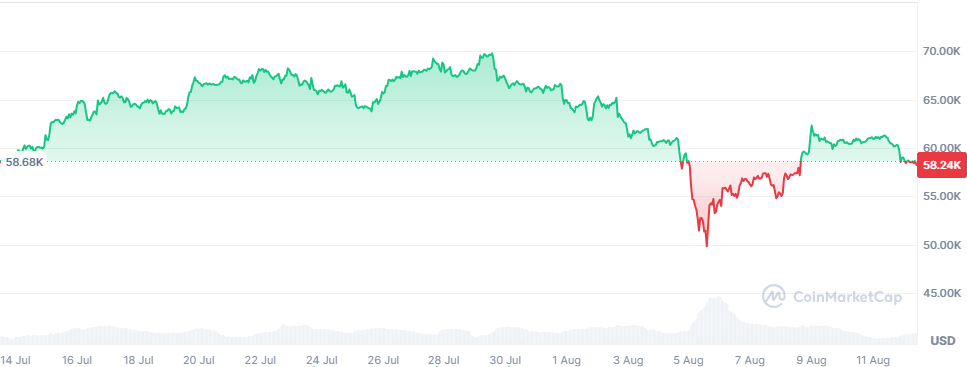Click the 24 Jul date marker

click(322, 360)
